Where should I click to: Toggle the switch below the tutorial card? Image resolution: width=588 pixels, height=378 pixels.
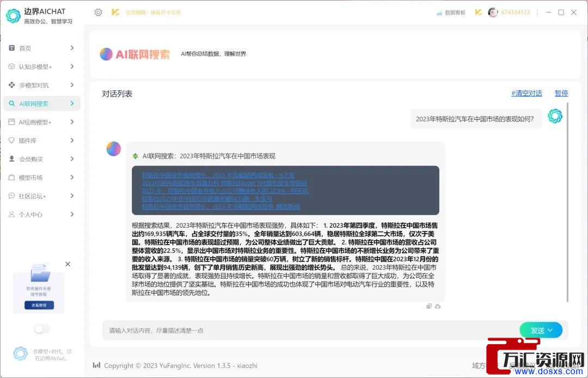(42, 329)
